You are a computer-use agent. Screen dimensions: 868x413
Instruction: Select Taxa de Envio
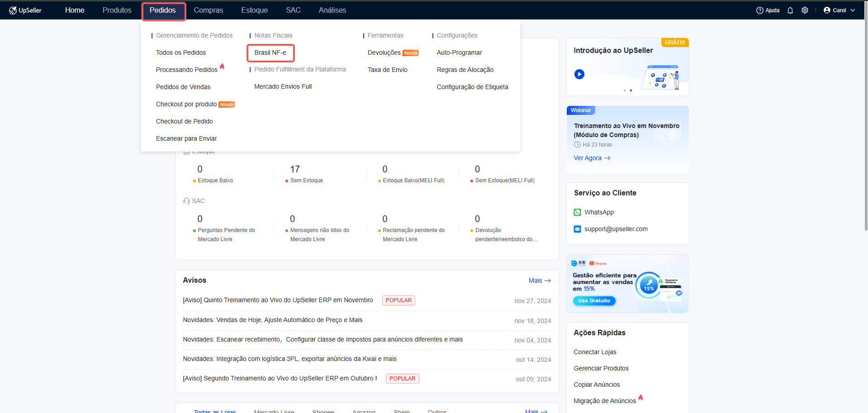388,70
